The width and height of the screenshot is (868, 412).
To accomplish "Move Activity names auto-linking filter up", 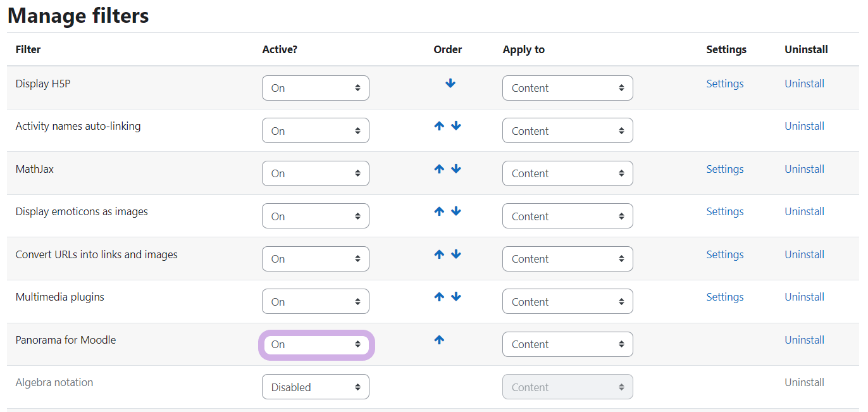I will 439,126.
